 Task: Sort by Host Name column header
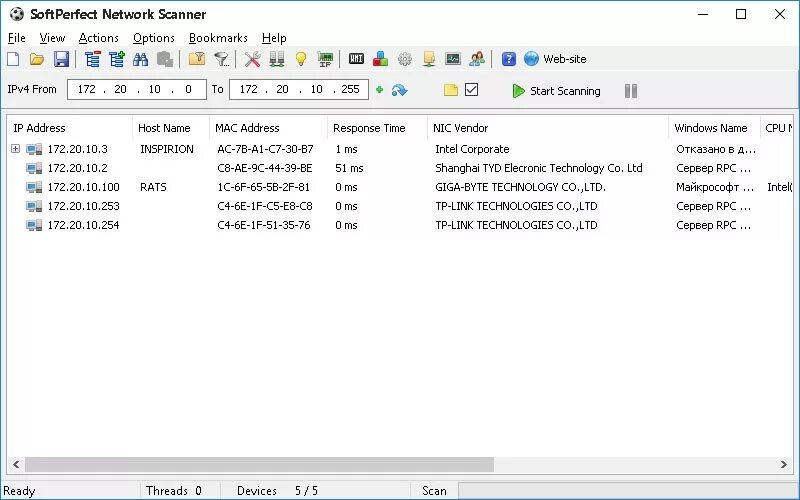point(171,128)
